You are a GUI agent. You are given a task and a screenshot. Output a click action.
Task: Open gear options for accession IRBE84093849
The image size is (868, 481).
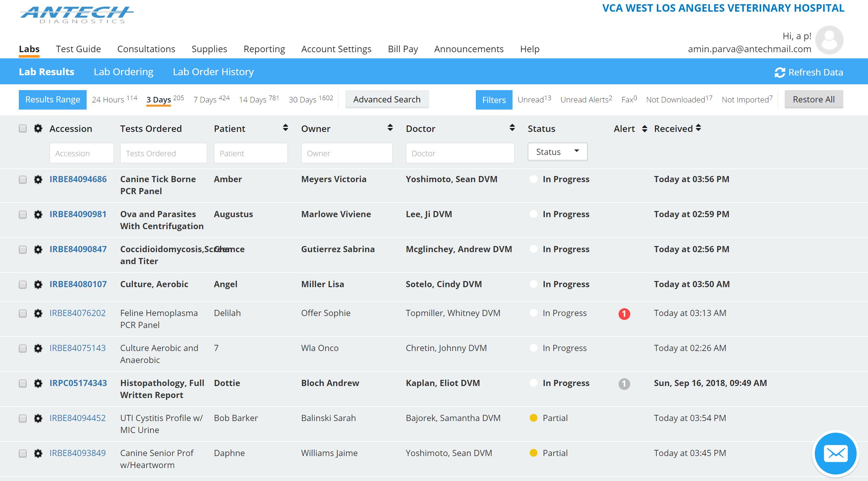click(x=38, y=454)
